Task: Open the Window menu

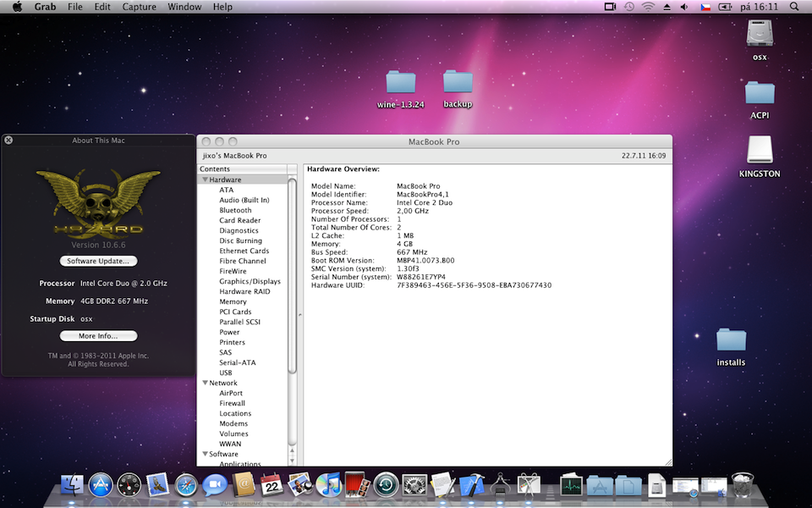Action: (184, 7)
